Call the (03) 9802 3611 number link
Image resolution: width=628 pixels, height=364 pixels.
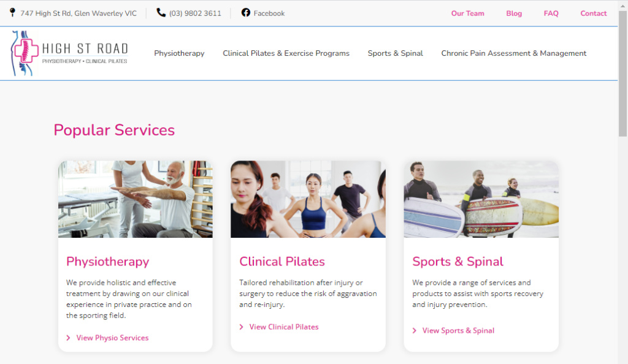(x=195, y=13)
